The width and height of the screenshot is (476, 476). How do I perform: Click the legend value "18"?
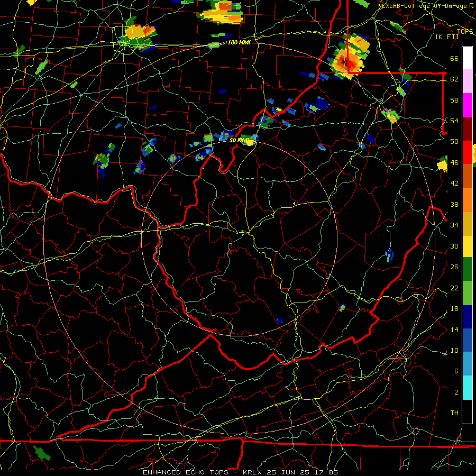(454, 309)
